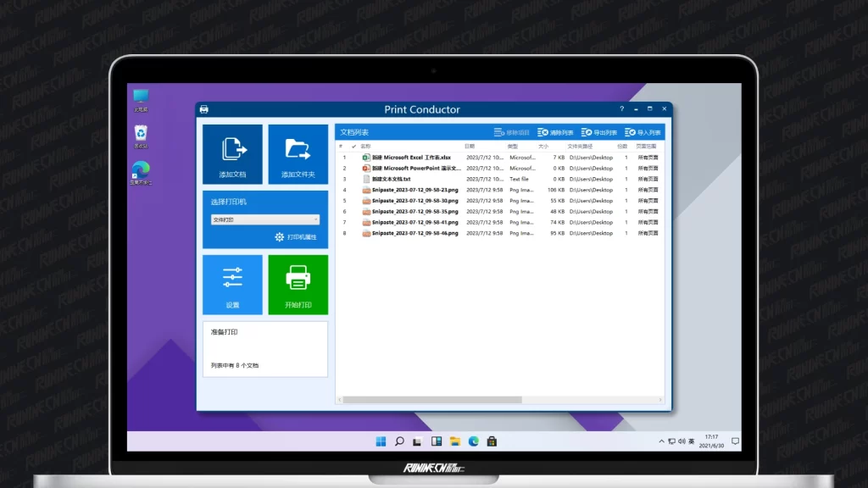Show hidden system tray icons chevron

661,441
